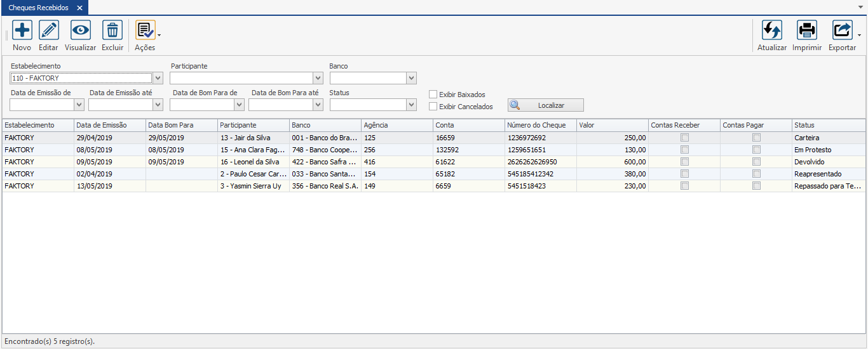Viewport: 868px width, 349px height.
Task: Click the Imprimir printer icon
Action: (x=806, y=30)
